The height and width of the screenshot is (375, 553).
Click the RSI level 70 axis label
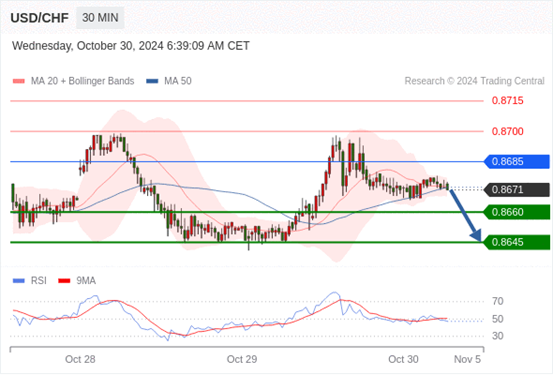(498, 301)
